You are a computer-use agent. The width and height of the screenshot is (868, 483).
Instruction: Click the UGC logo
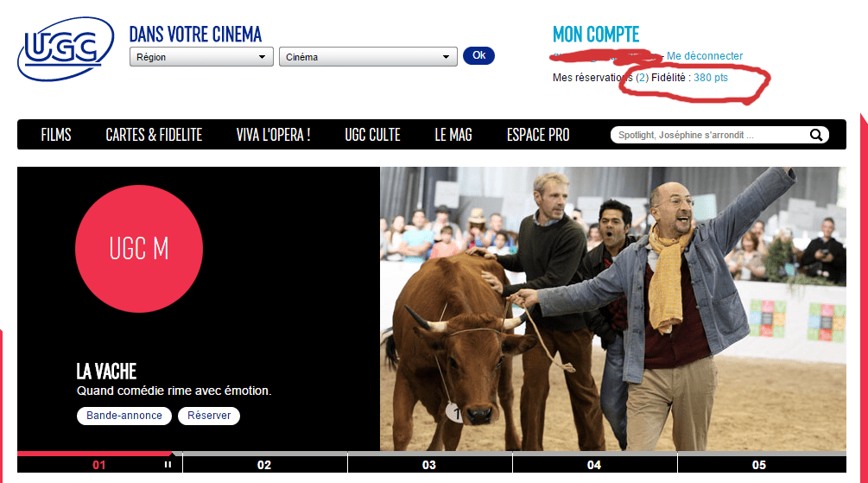(x=65, y=49)
